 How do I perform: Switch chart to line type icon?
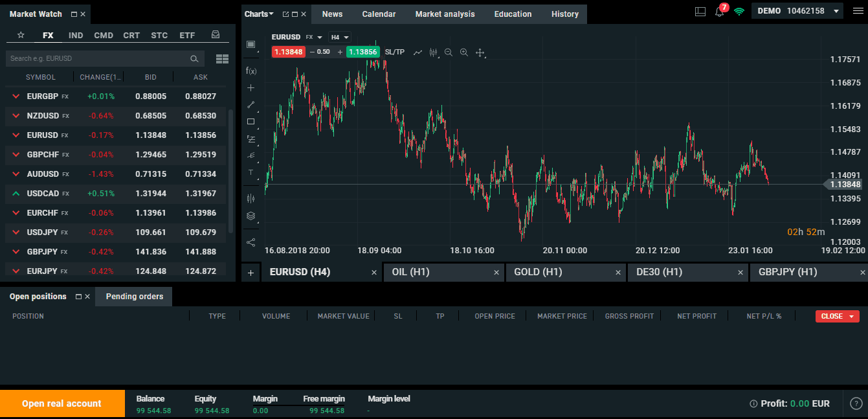[417, 52]
